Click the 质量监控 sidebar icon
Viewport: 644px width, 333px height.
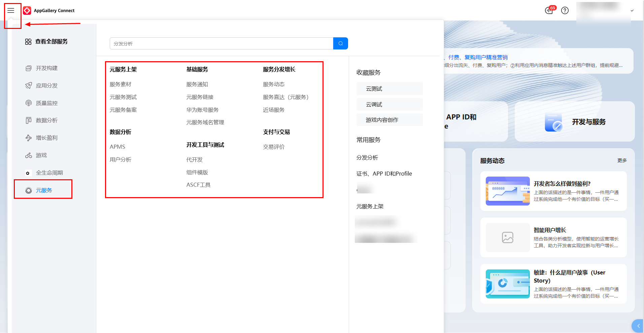tap(29, 103)
